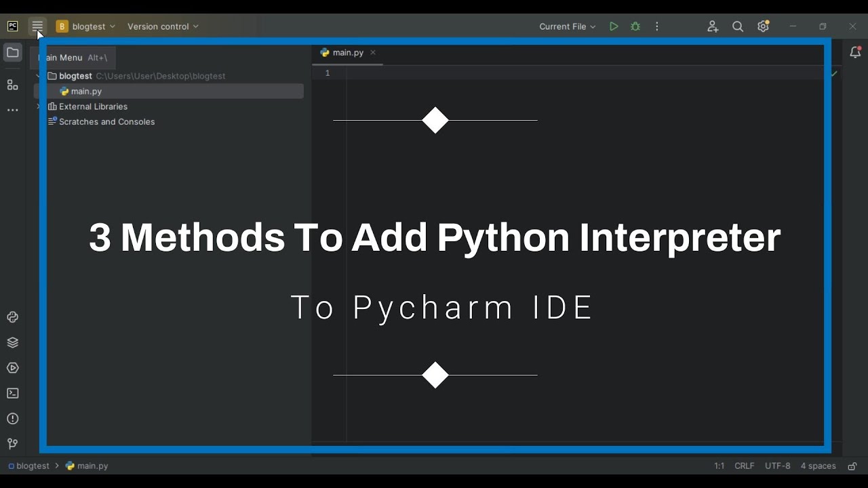Open the Terminal tool window
868x488 pixels.
12,393
